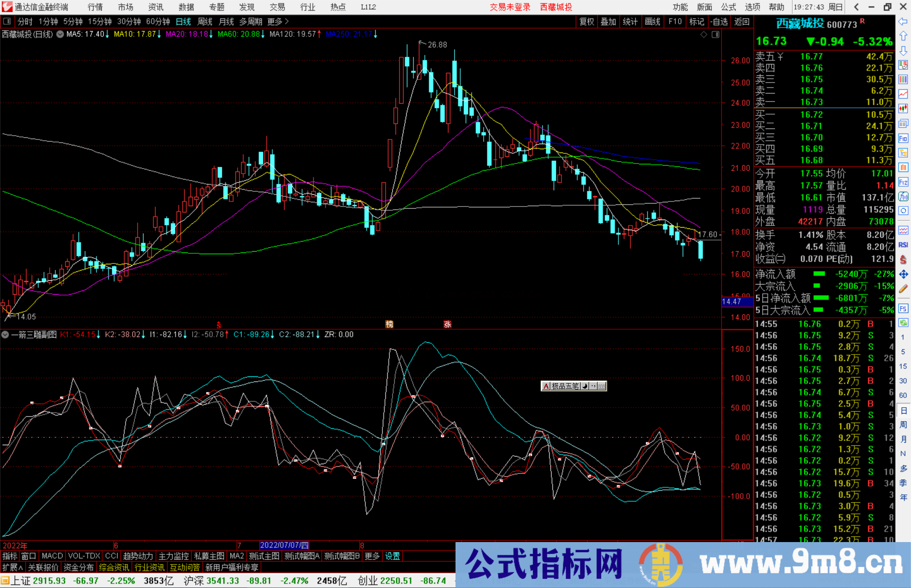Click the FS sidebar icon
This screenshot has height=588, width=911.
[x=903, y=309]
